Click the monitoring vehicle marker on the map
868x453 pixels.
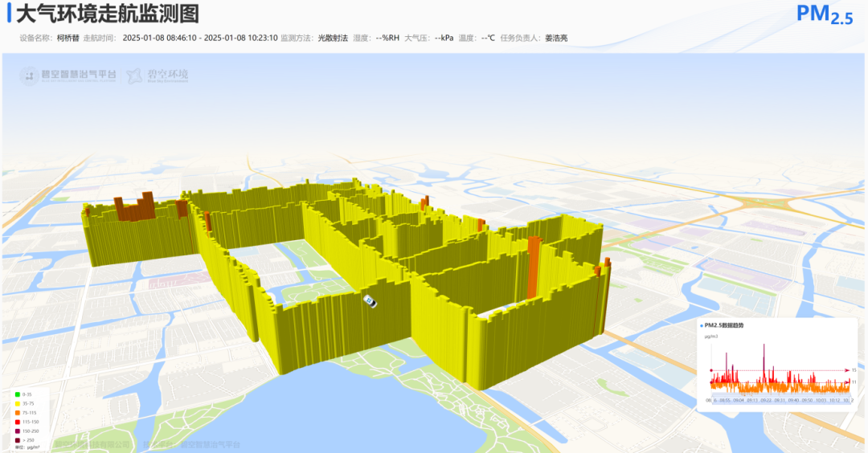click(370, 301)
